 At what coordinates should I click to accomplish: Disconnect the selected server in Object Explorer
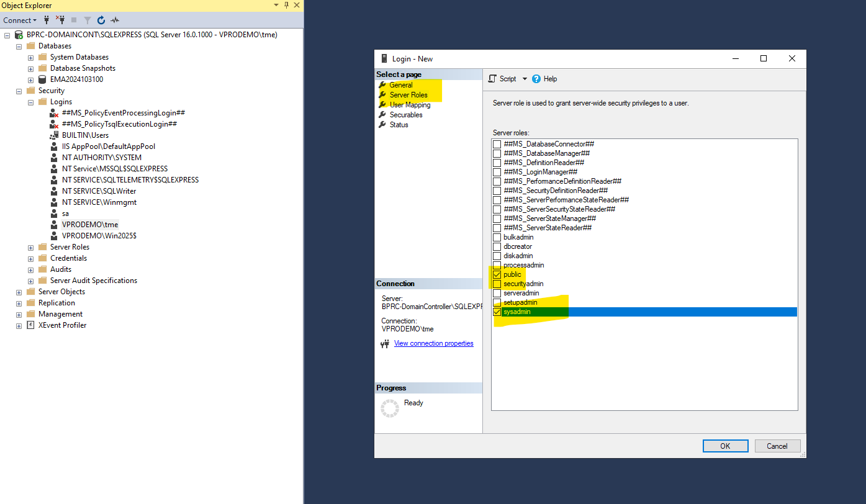(60, 20)
